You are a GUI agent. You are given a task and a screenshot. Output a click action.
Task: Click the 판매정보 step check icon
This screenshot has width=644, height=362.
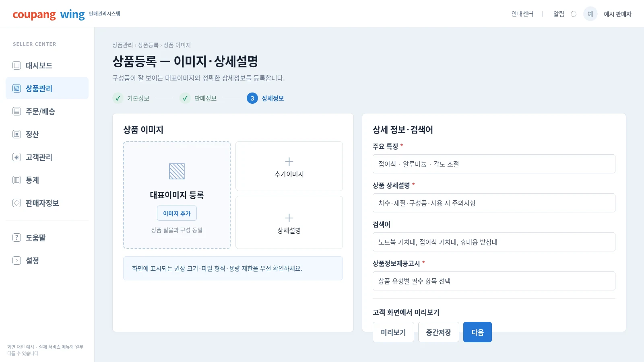tap(185, 98)
